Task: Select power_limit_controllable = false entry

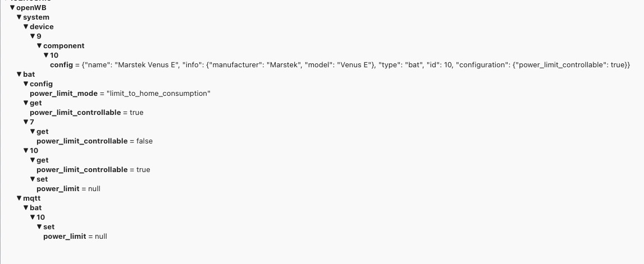Action: (94, 141)
